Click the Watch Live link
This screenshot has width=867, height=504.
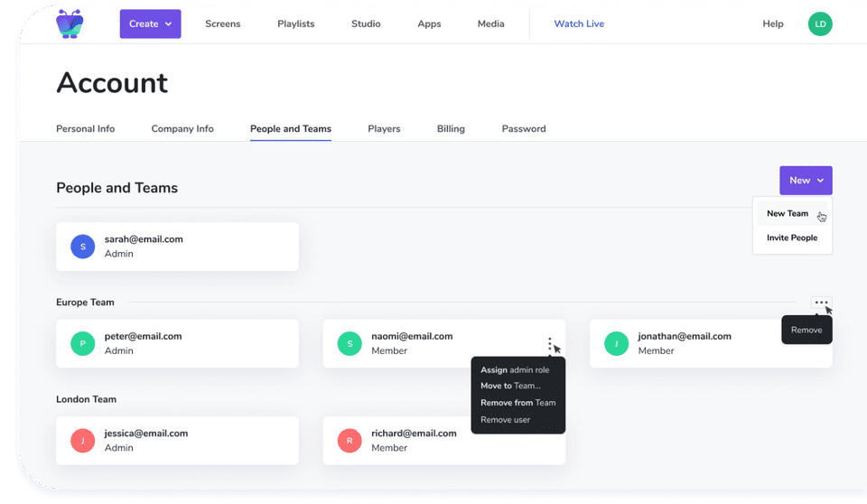click(x=579, y=23)
